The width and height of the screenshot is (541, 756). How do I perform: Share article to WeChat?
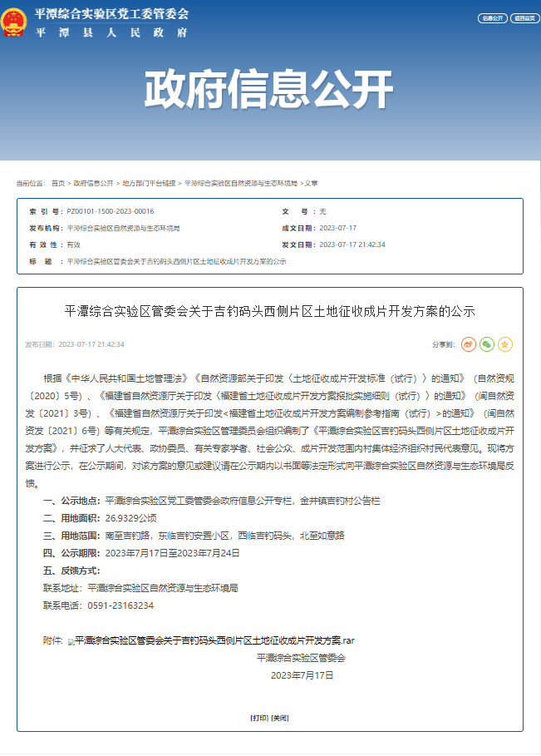click(486, 344)
